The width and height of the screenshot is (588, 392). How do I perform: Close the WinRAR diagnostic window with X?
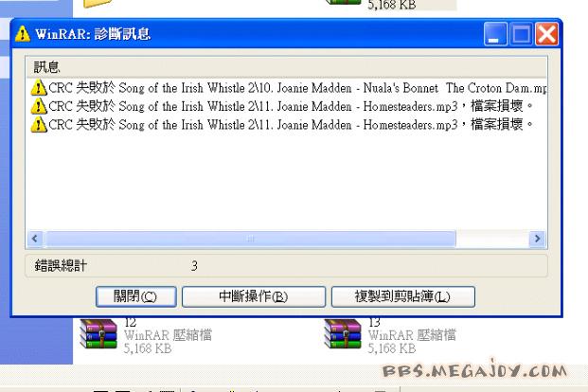tap(546, 34)
